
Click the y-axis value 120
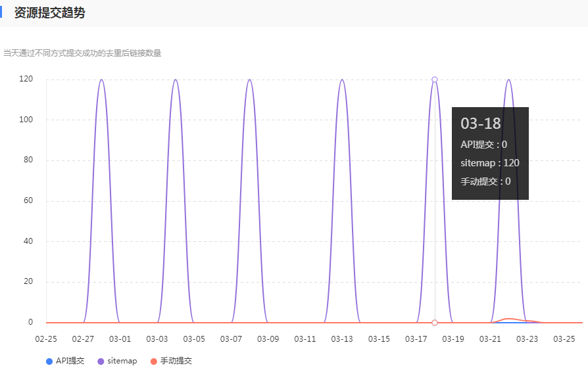[x=26, y=79]
